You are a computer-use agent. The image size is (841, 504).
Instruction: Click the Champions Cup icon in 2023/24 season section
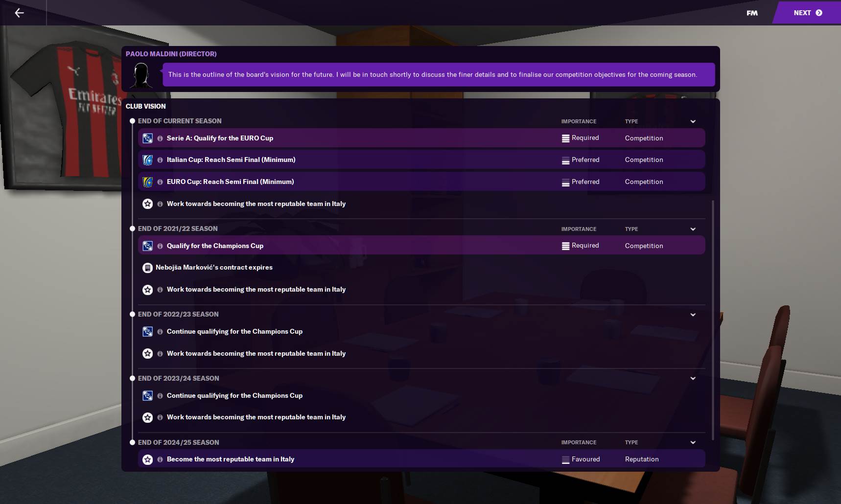pyautogui.click(x=148, y=395)
